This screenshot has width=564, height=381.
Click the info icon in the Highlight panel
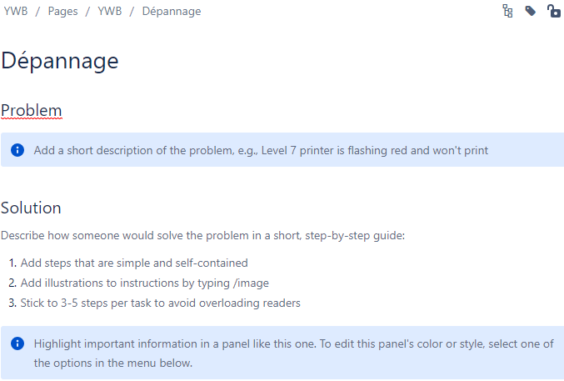pyautogui.click(x=17, y=344)
